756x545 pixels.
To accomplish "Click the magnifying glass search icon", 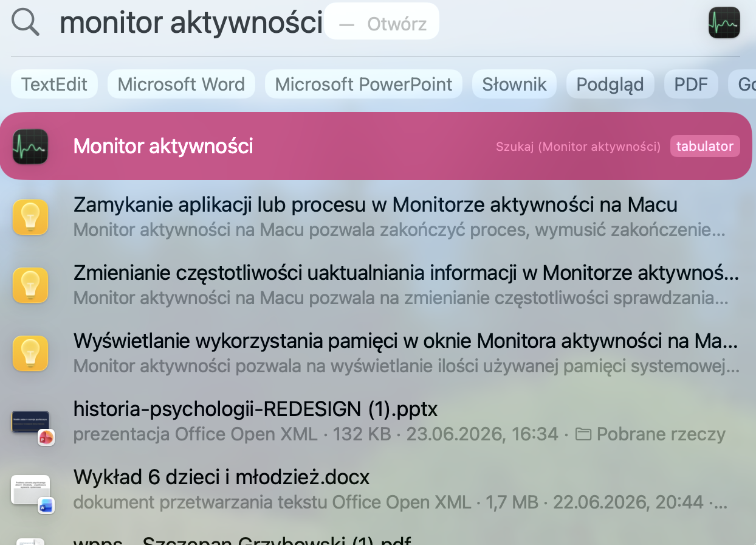I will (x=26, y=23).
